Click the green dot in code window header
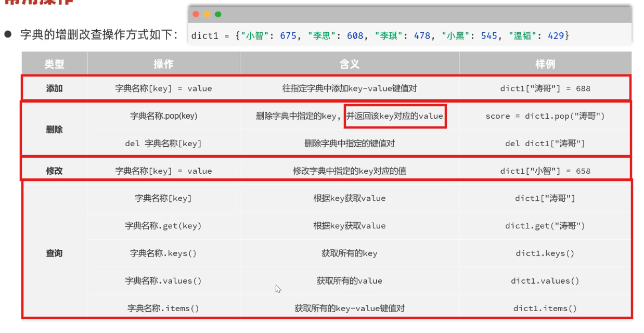644x333 pixels. tap(218, 14)
